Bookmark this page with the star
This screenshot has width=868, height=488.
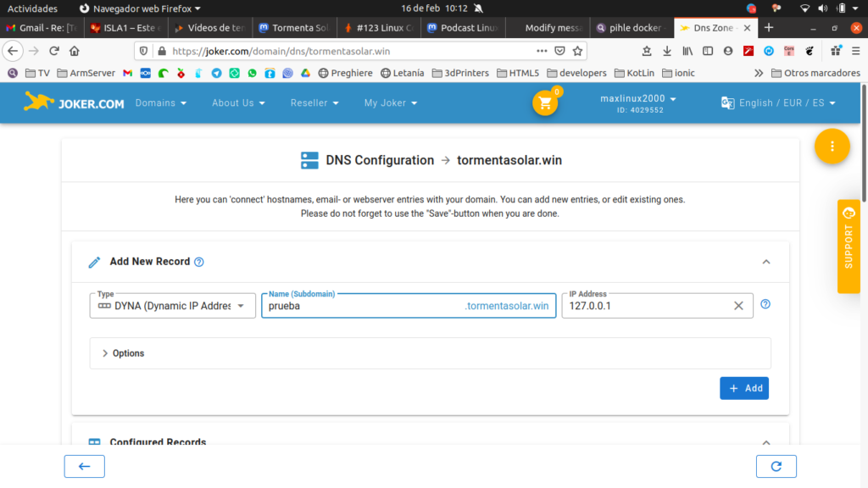tap(577, 51)
